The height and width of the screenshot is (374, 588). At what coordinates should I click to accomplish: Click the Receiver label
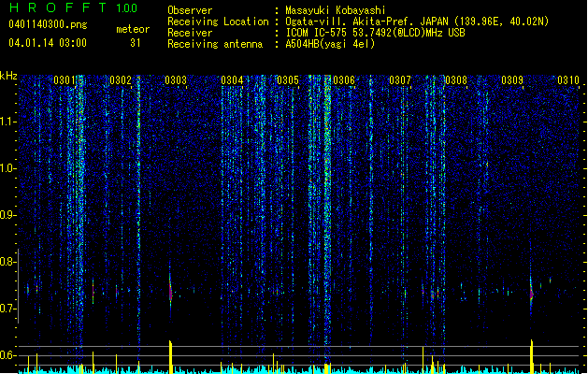tap(190, 33)
